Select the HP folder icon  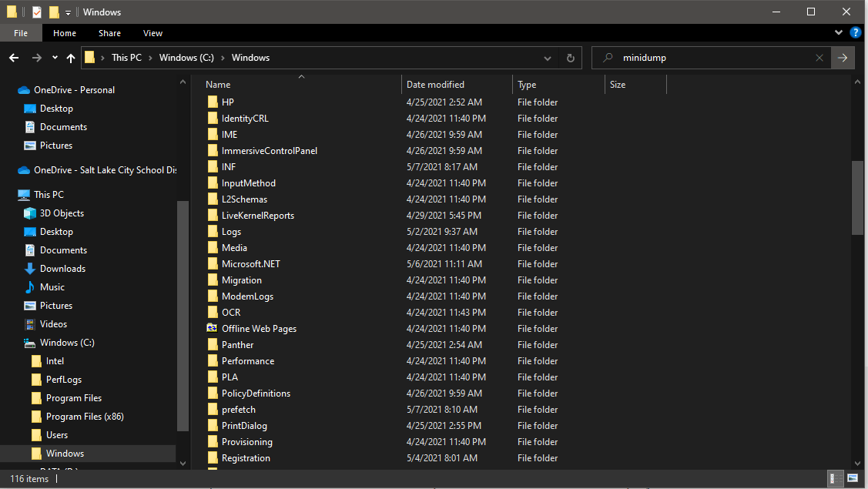pyautogui.click(x=213, y=102)
